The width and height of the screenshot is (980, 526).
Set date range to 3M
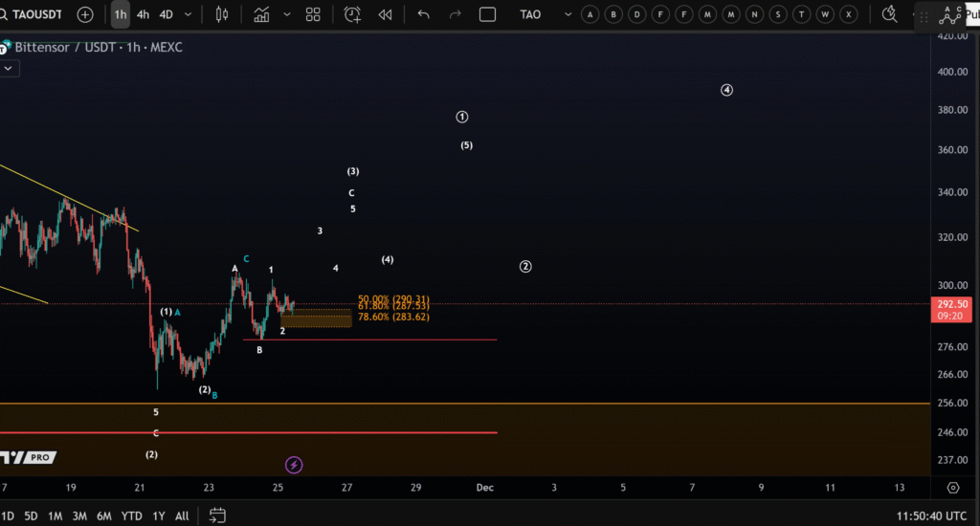tap(80, 515)
